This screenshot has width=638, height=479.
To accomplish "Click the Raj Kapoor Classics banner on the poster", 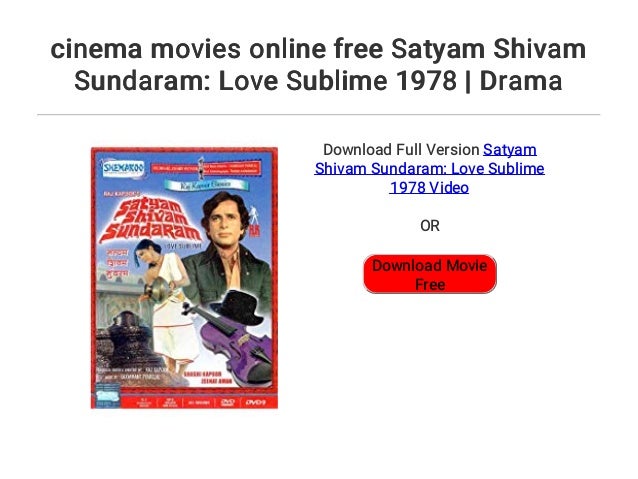I will point(206,184).
